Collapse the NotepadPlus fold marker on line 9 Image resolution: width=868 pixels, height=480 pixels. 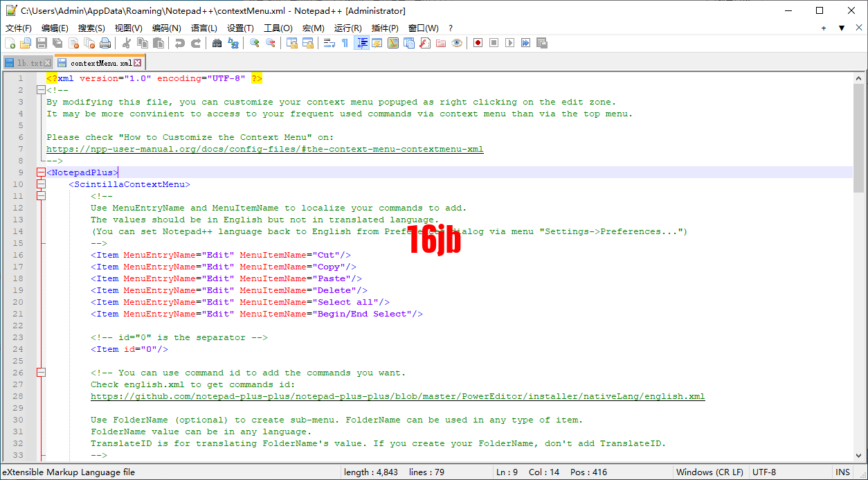[x=41, y=172]
